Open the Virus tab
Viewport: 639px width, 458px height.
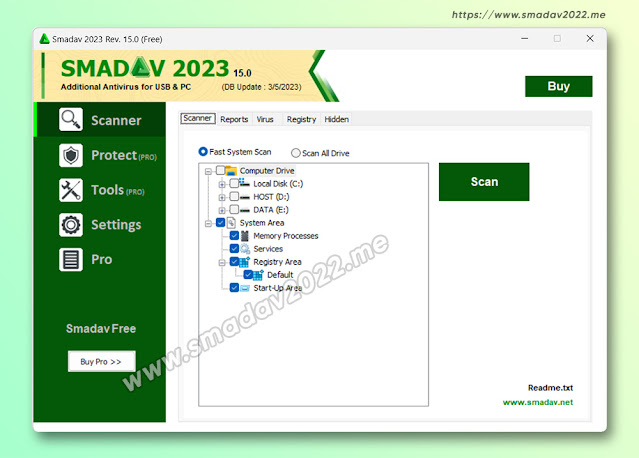(265, 119)
